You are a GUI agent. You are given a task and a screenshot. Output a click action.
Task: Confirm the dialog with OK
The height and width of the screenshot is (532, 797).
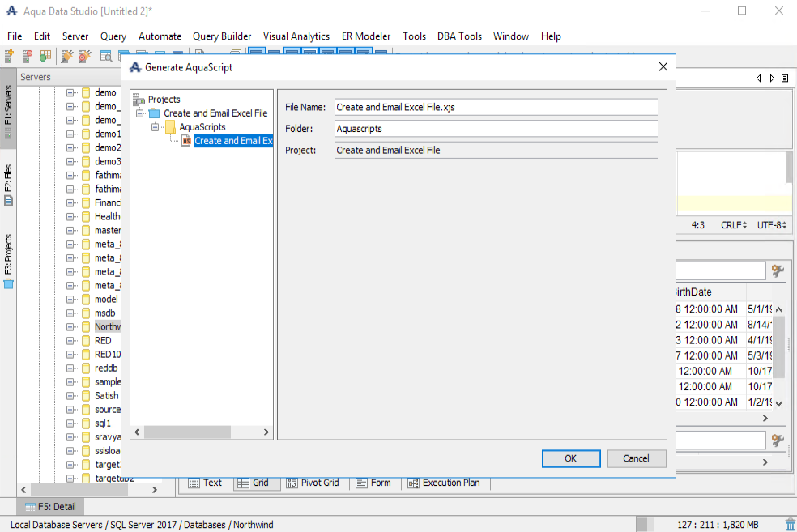[x=571, y=458]
